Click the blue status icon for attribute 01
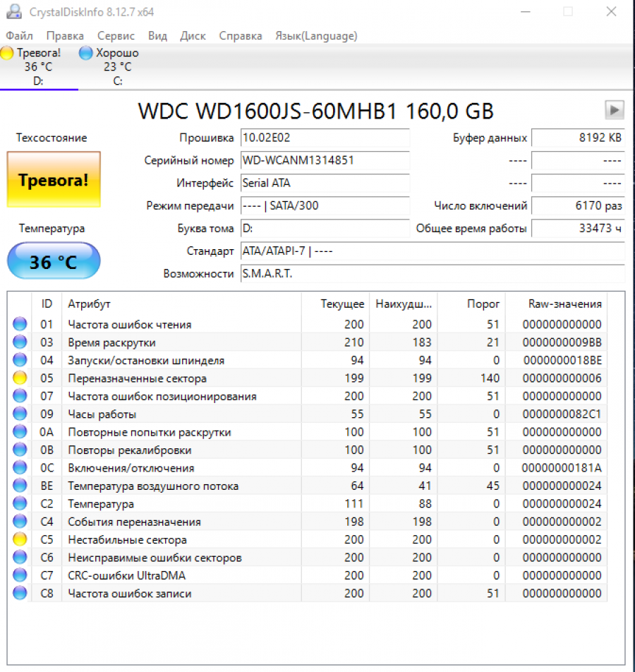The width and height of the screenshot is (635, 672). pos(20,325)
